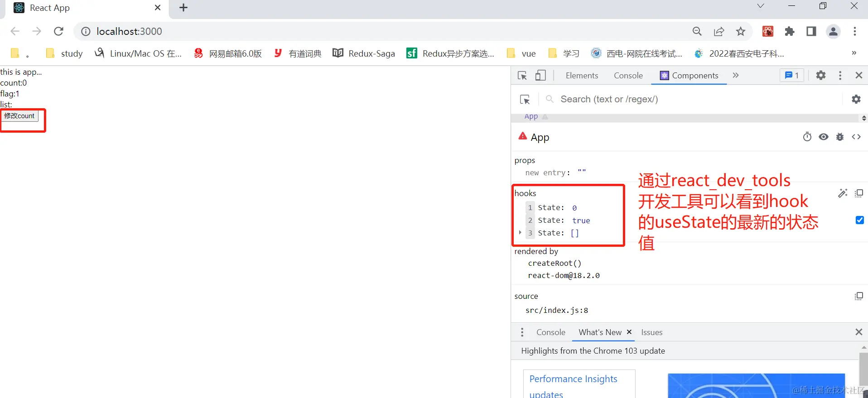Click the browser back arrow

[15, 31]
